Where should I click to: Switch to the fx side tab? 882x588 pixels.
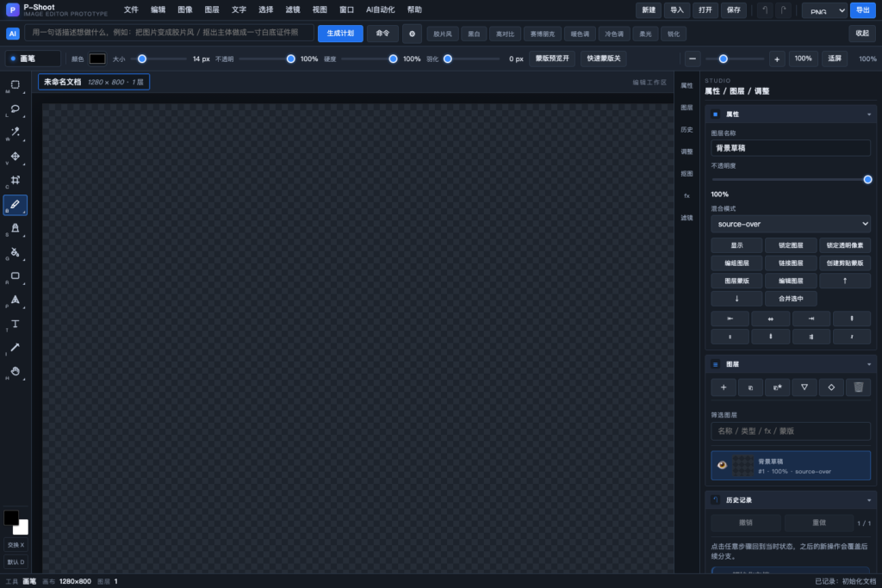(x=686, y=195)
